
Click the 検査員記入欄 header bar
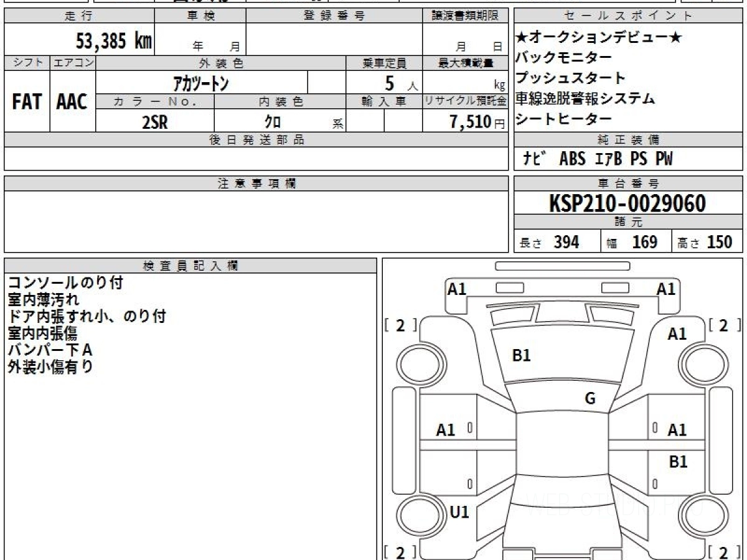pos(190,266)
